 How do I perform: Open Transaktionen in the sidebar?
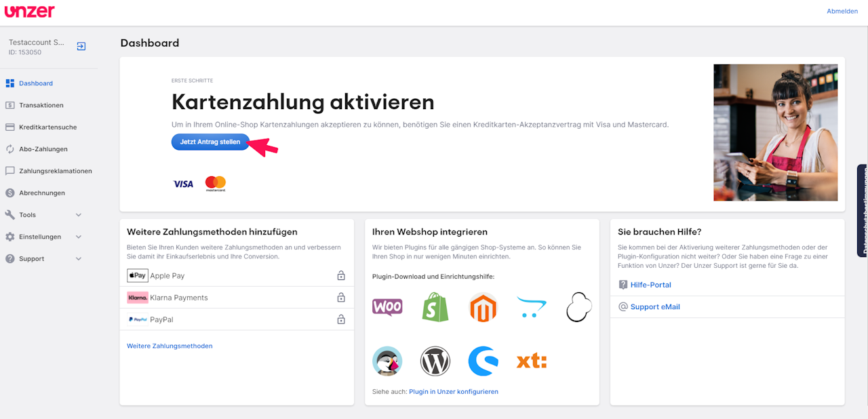[41, 105]
